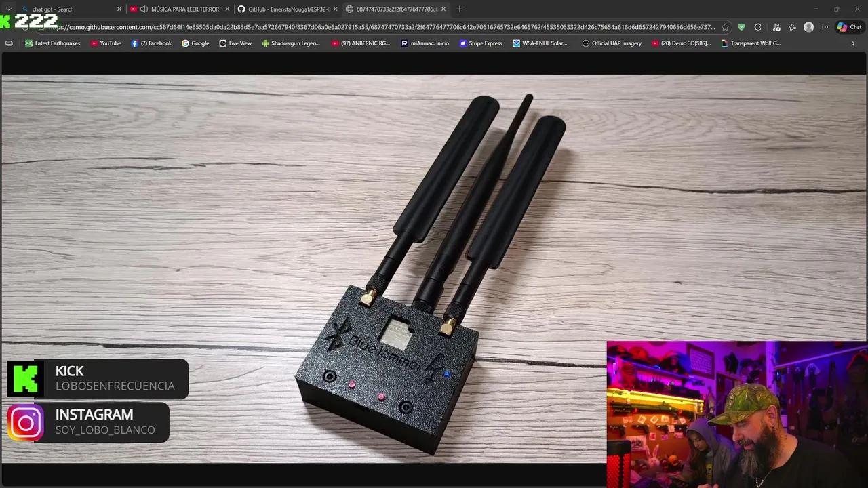Click the BlueJammer device photo
Screen dimensions: 868x488
[x=434, y=268]
